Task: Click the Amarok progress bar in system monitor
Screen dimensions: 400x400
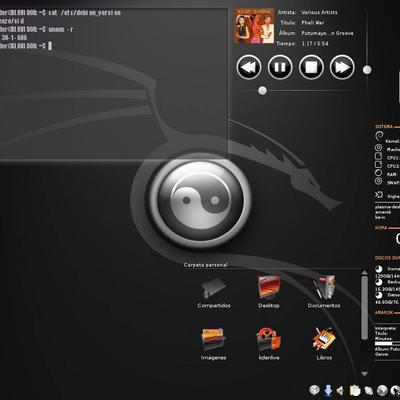Action: pyautogui.click(x=387, y=343)
